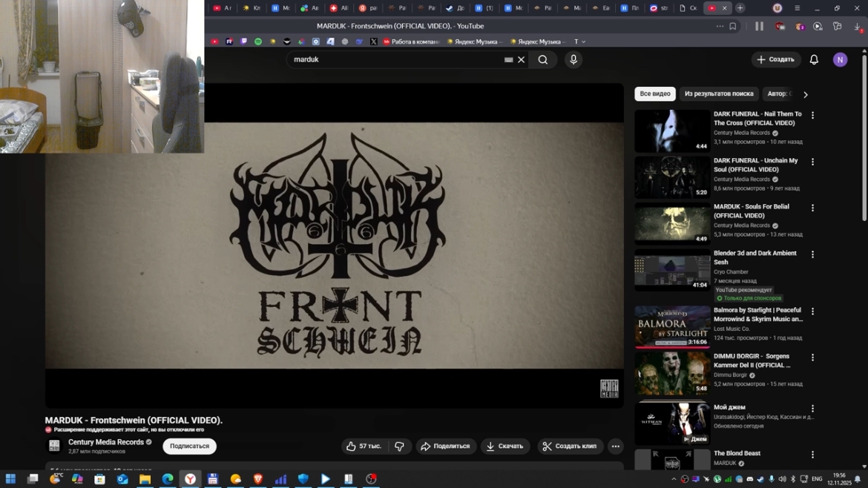
Task: Open the Работа в компании bookmark
Action: coord(411,42)
